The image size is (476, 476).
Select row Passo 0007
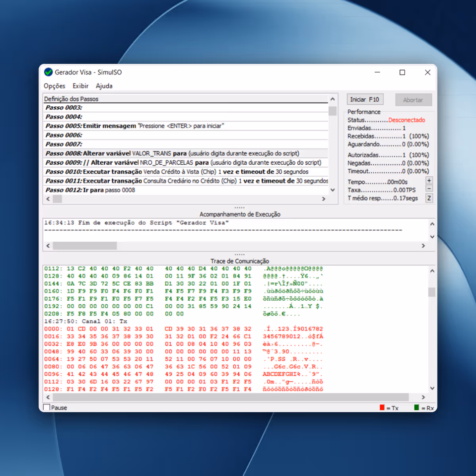coord(186,144)
